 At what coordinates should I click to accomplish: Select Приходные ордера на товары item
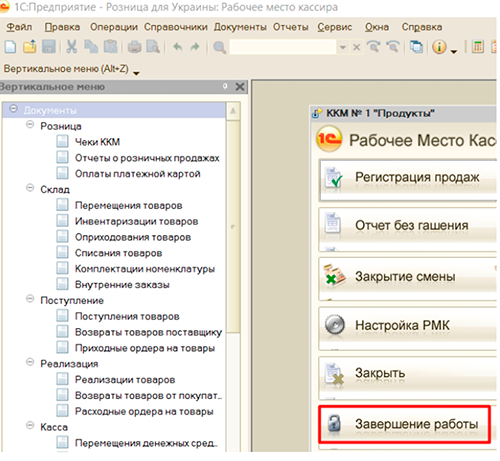[x=145, y=348]
